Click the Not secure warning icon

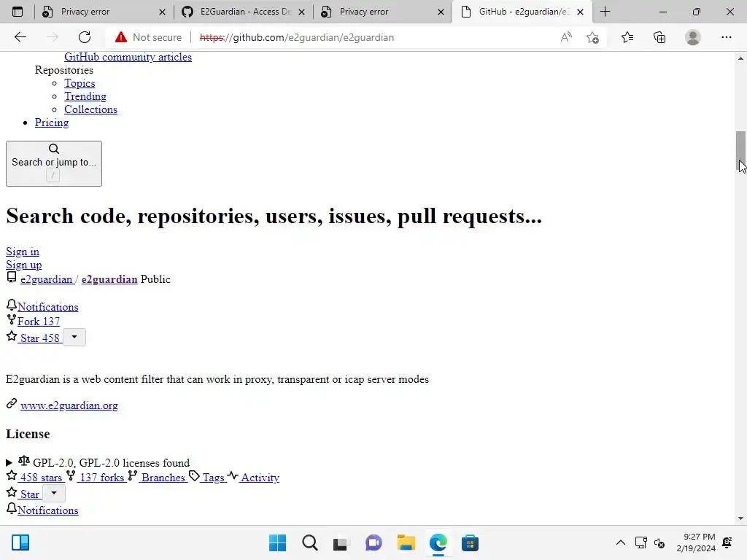[x=121, y=37]
